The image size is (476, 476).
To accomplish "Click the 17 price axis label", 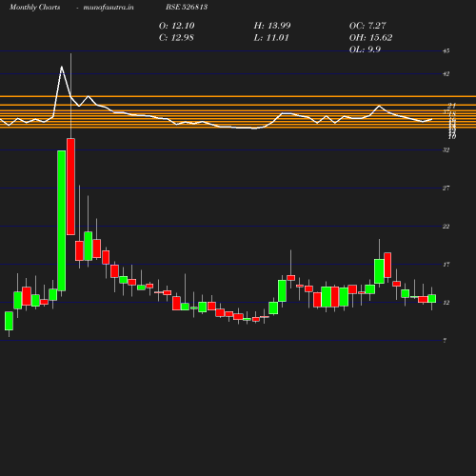I will tap(446, 265).
